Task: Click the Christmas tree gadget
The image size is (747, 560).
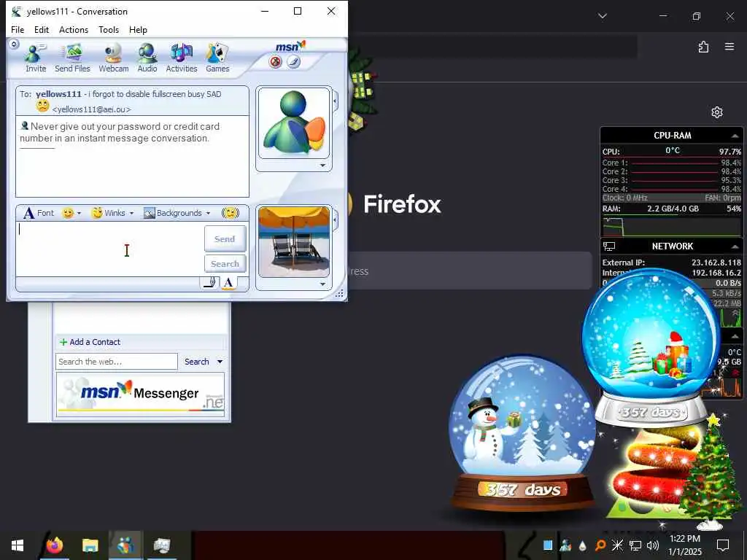Action: (711, 472)
